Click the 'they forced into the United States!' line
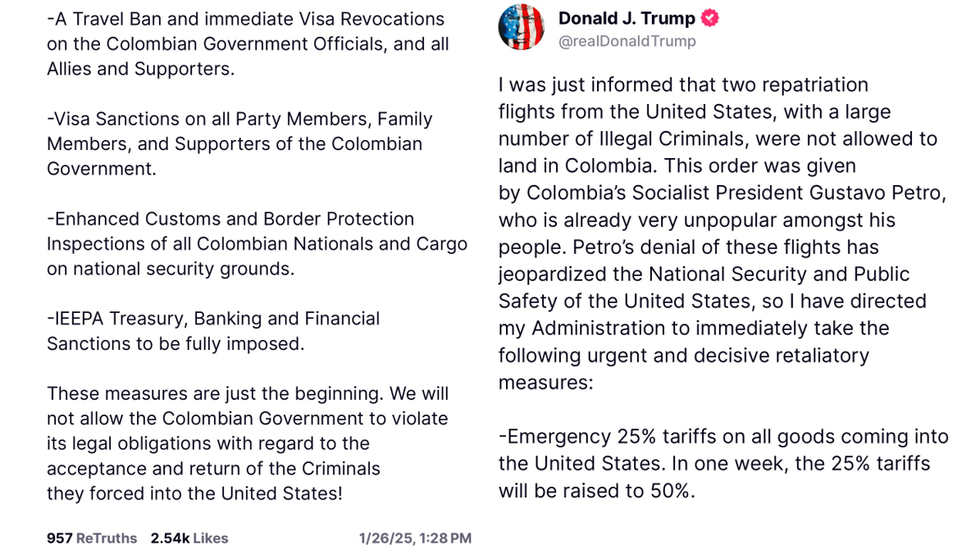Image resolution: width=980 pixels, height=558 pixels. pyautogui.click(x=194, y=494)
